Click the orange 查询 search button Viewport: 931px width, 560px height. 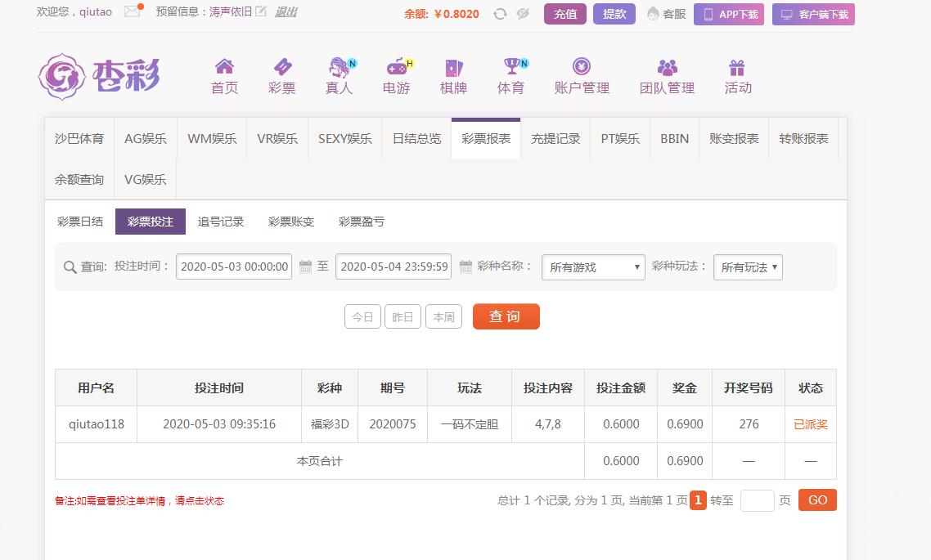tap(506, 316)
